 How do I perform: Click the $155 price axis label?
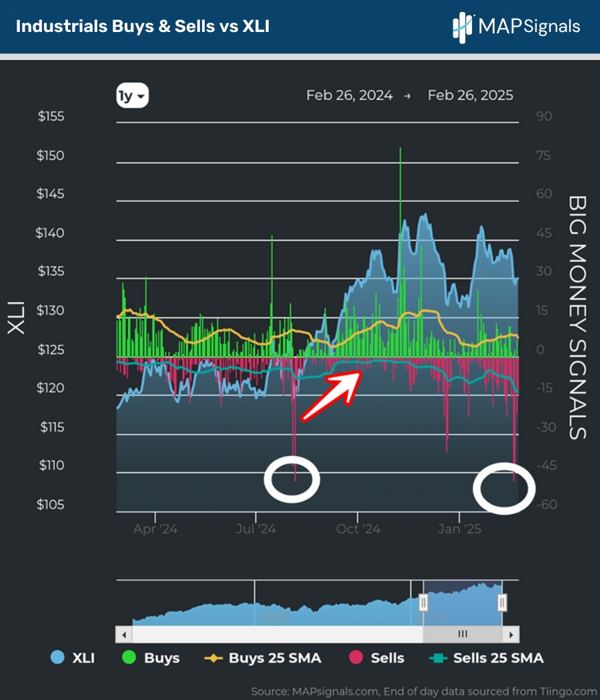click(x=51, y=117)
